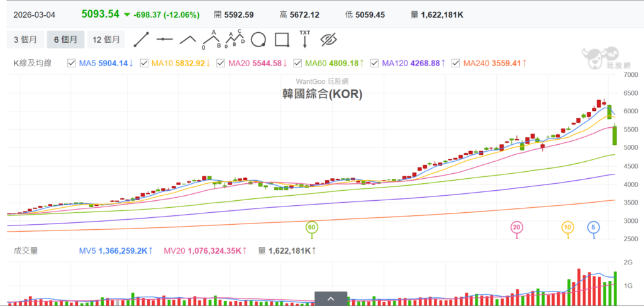The width and height of the screenshot is (644, 306).
Task: Toggle the MA10 moving average checkbox
Action: click(x=145, y=63)
